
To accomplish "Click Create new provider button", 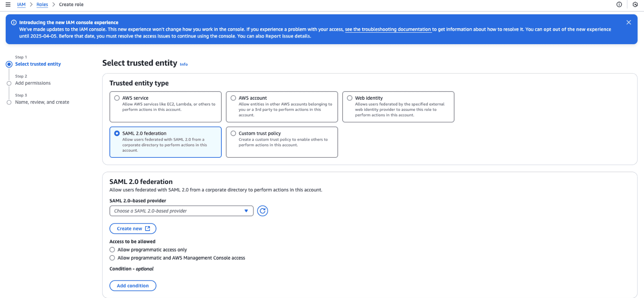I will (x=133, y=229).
